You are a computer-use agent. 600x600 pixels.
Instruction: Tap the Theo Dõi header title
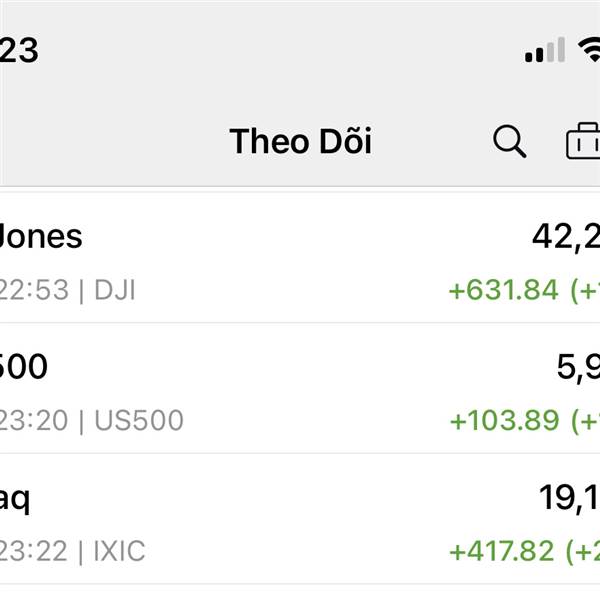[300, 141]
